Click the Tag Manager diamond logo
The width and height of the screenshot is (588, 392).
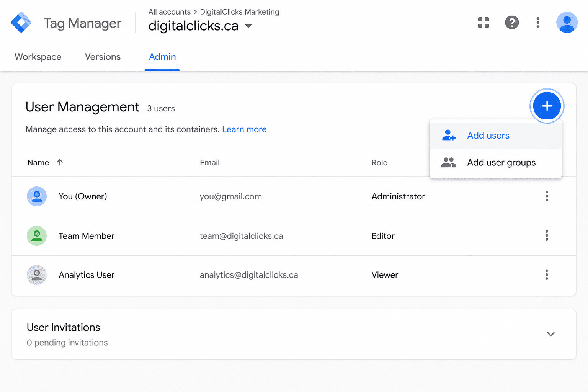coord(21,23)
